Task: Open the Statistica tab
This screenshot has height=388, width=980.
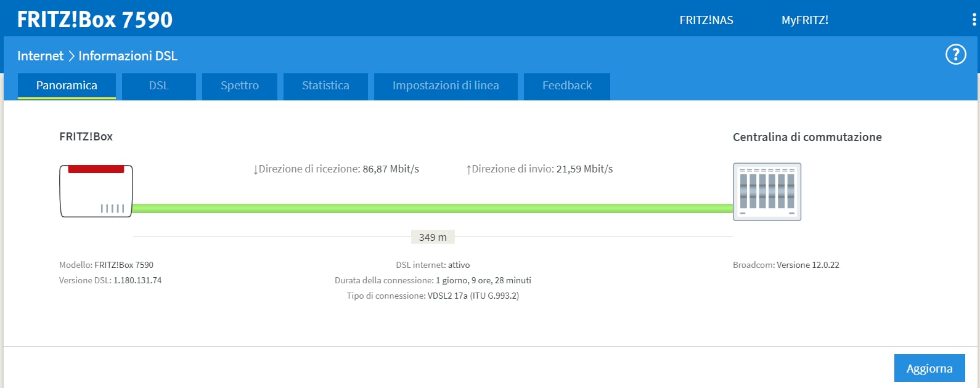Action: 325,86
